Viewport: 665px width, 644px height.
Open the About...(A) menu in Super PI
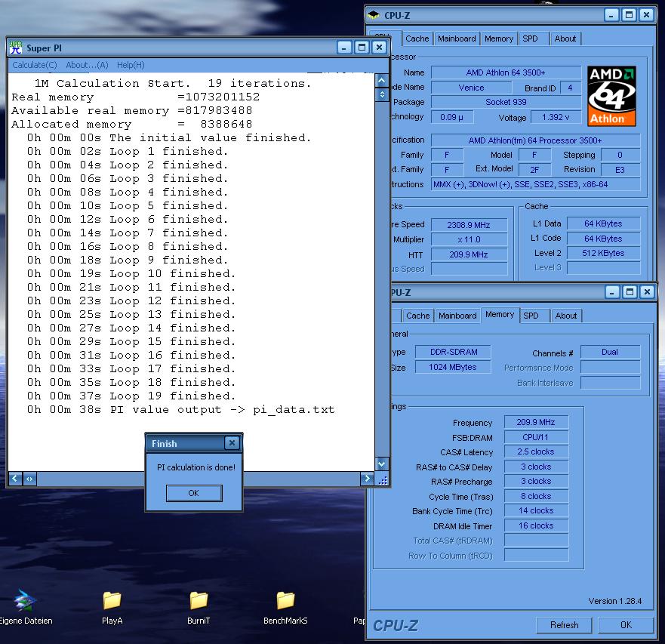tap(87, 65)
